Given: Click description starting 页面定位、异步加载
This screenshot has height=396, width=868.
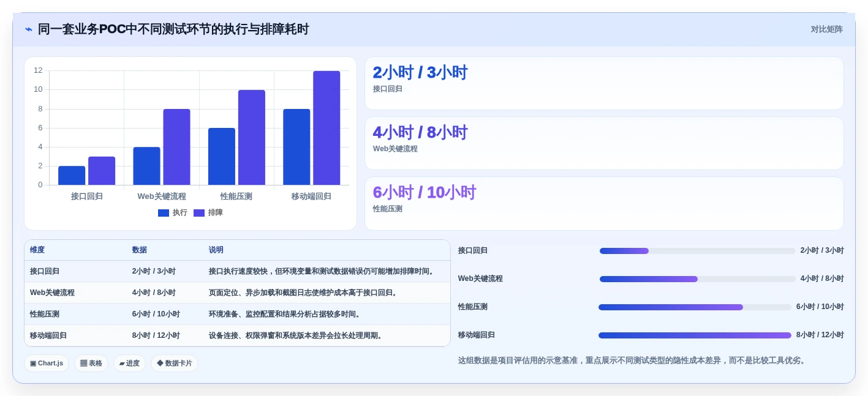Looking at the screenshot, I should click(x=304, y=293).
